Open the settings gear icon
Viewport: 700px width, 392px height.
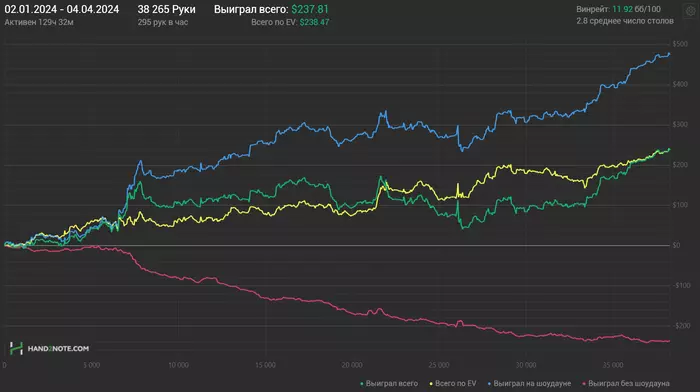[x=690, y=12]
